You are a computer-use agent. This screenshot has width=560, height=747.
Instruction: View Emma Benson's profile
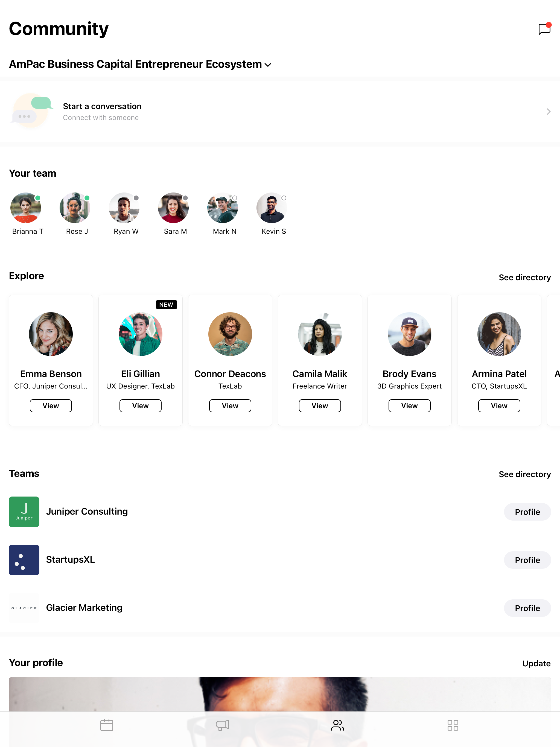pos(51,405)
